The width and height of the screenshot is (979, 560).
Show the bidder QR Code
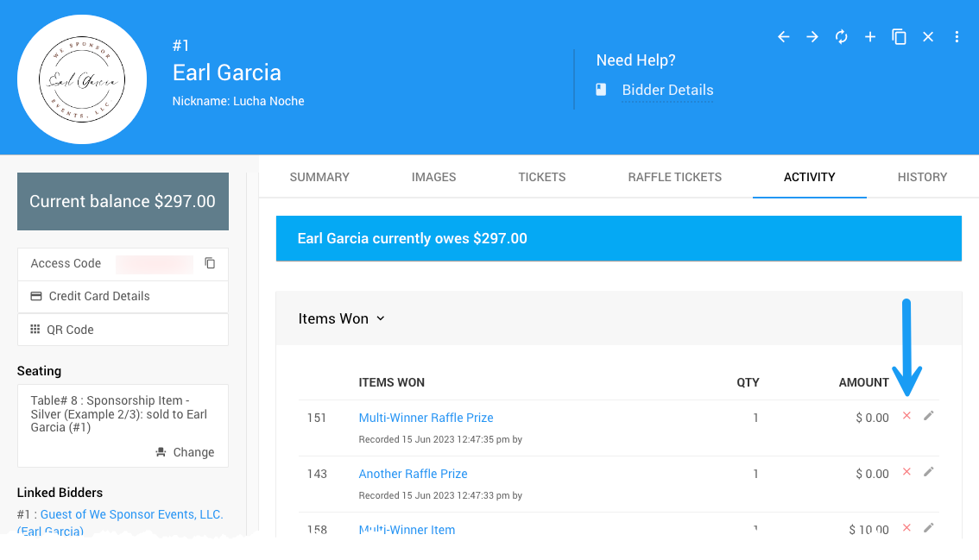point(70,330)
